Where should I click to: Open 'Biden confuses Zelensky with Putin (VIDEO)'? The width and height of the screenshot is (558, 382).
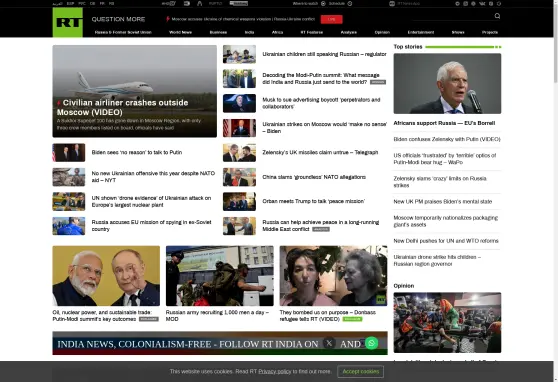[447, 139]
